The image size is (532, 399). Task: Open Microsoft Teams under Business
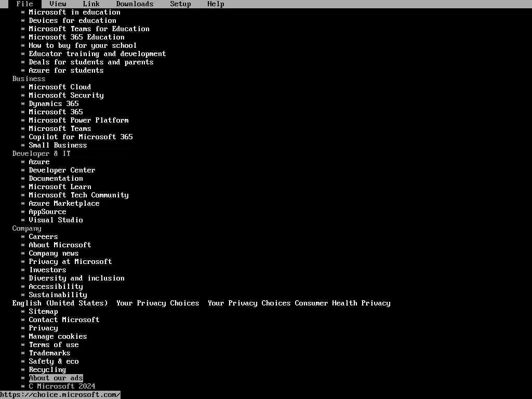60,129
